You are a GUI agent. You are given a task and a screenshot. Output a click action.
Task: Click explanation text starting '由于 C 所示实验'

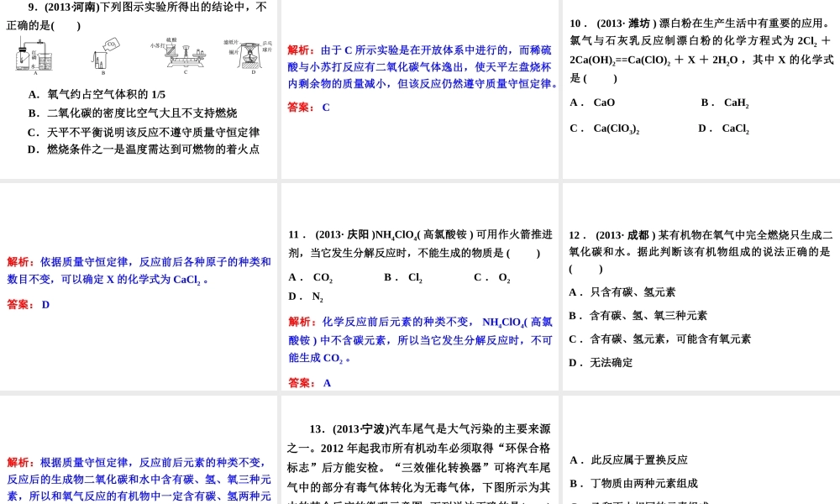[423, 67]
